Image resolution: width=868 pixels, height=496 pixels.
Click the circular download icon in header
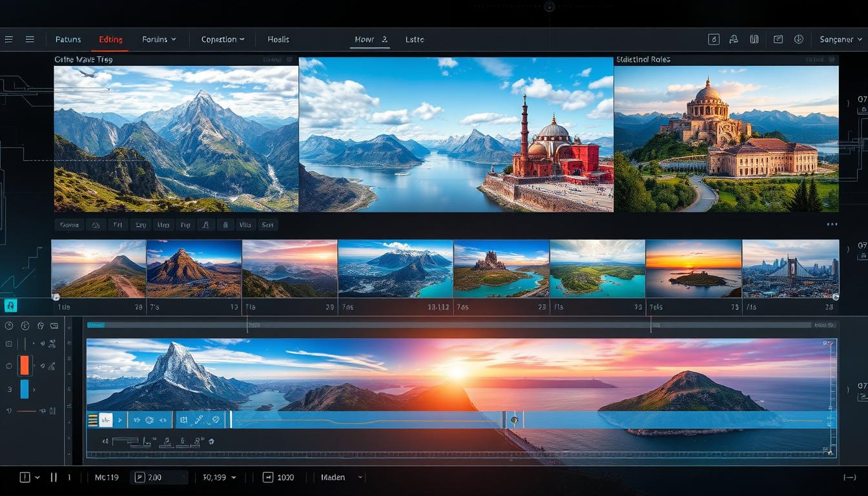coord(798,39)
